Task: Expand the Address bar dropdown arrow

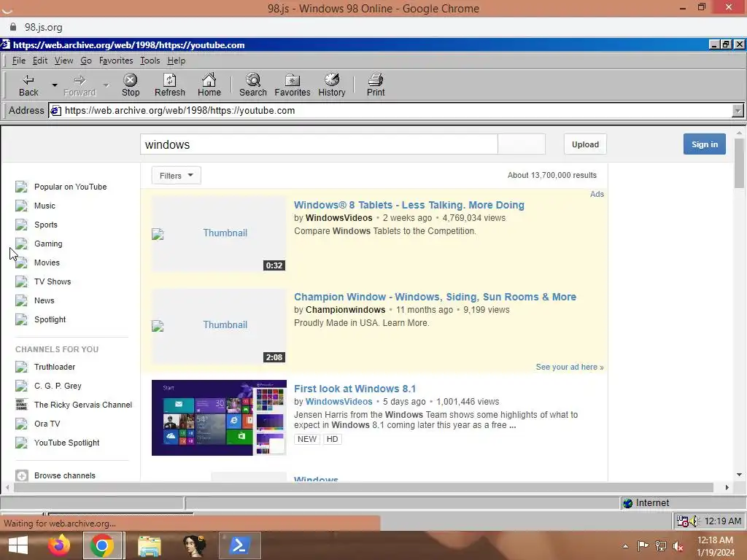Action: click(x=737, y=111)
